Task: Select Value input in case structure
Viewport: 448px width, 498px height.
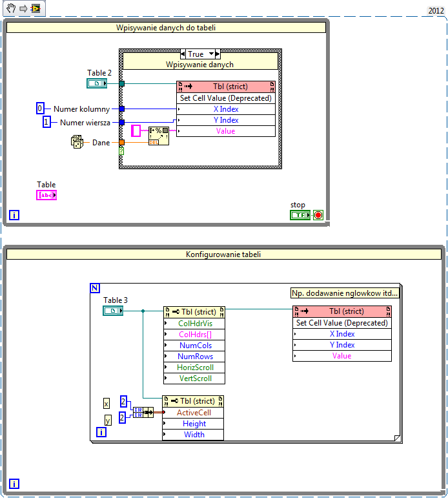Action: coord(226,131)
